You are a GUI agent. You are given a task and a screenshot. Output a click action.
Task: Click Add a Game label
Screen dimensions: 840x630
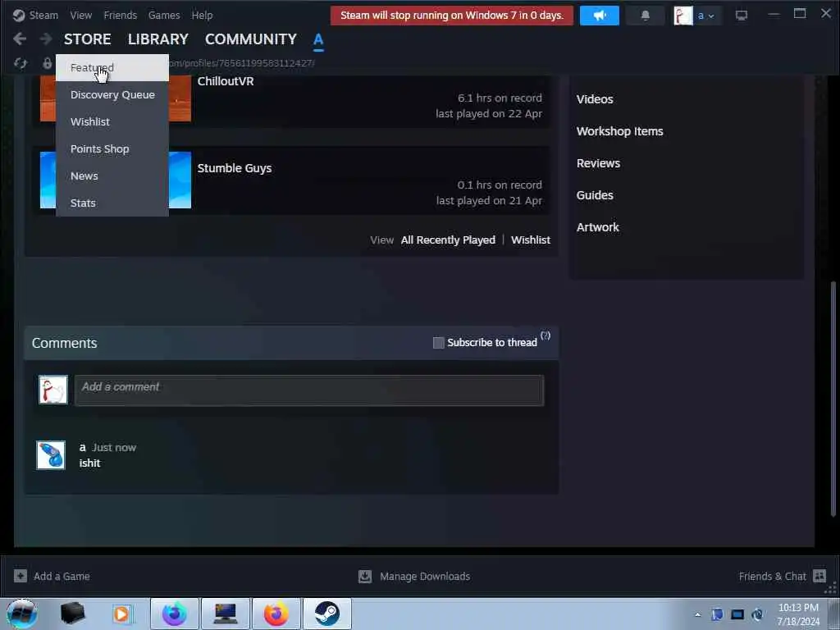coord(62,577)
